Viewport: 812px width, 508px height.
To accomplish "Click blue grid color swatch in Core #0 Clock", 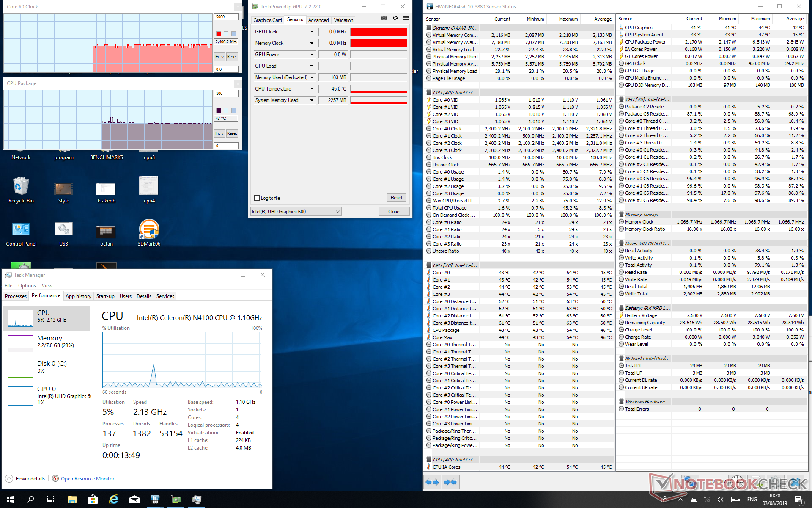I will pyautogui.click(x=233, y=34).
